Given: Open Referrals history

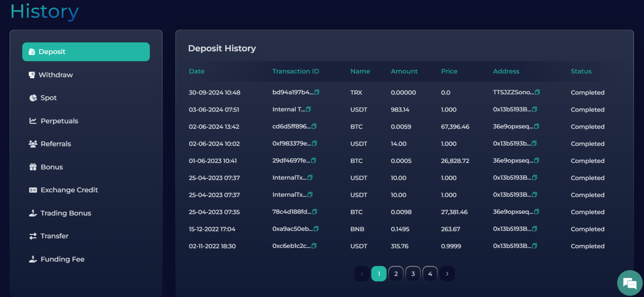Looking at the screenshot, I should point(56,144).
